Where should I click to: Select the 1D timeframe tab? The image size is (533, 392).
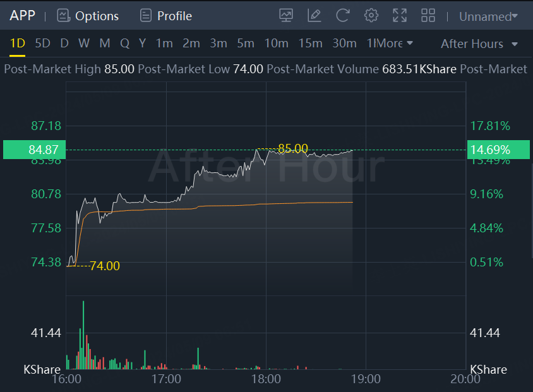pos(18,43)
